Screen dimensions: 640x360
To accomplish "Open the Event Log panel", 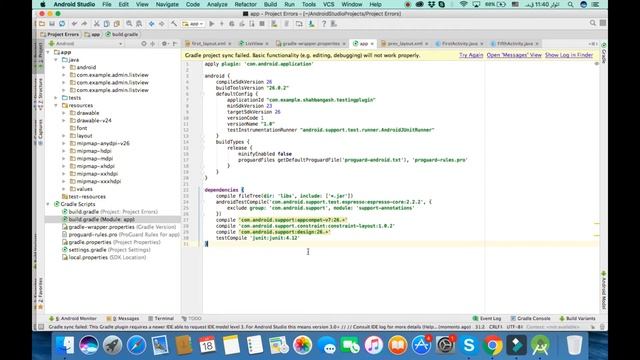I will click(487, 318).
